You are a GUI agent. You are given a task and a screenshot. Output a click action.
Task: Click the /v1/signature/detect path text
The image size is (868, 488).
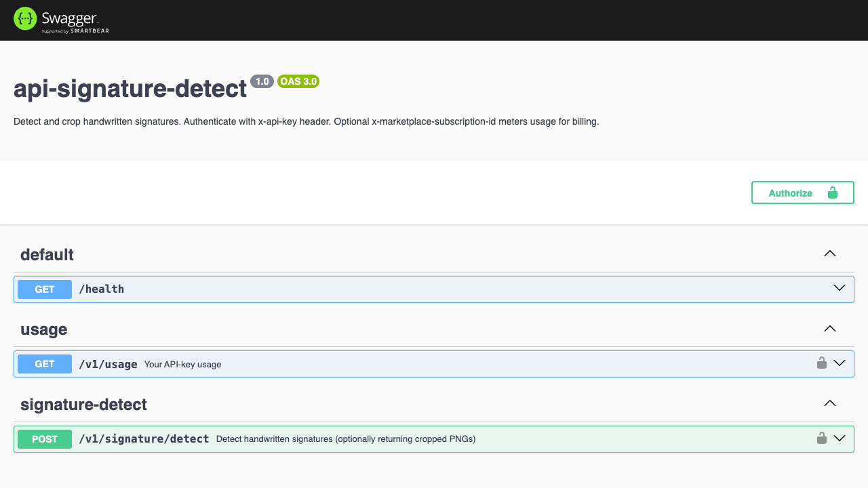coord(144,439)
